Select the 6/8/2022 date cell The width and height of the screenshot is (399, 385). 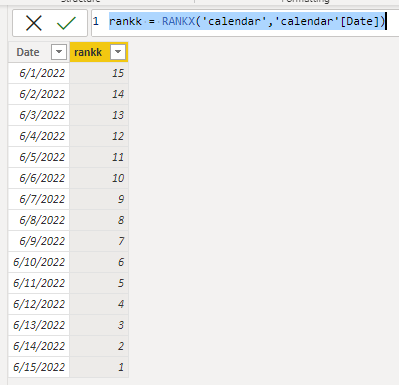click(x=39, y=220)
